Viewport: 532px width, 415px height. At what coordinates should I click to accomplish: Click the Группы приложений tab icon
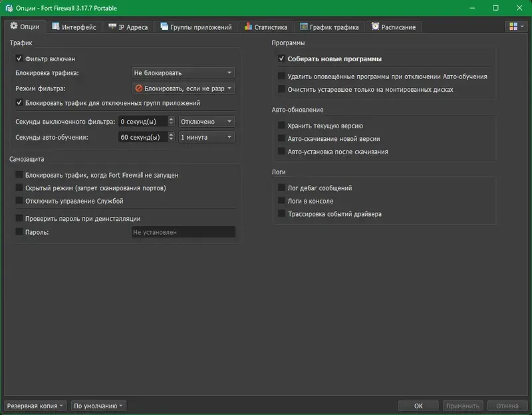(x=164, y=26)
